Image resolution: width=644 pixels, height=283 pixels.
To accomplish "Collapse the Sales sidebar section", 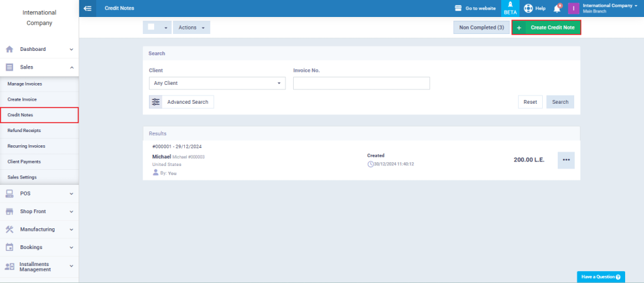I will click(x=40, y=67).
